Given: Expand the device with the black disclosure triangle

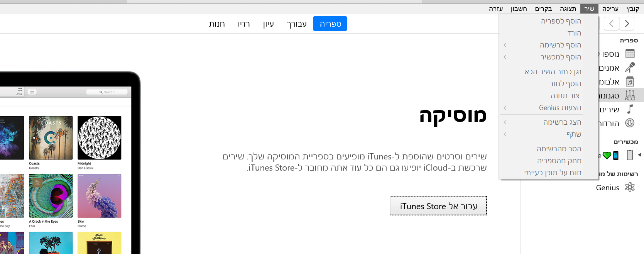Looking at the screenshot, I should [x=639, y=155].
